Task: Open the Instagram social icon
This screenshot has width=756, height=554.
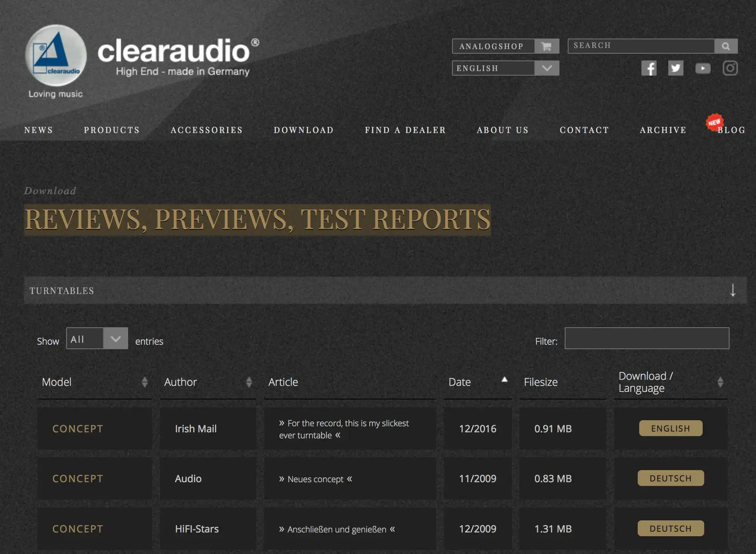Action: [730, 68]
